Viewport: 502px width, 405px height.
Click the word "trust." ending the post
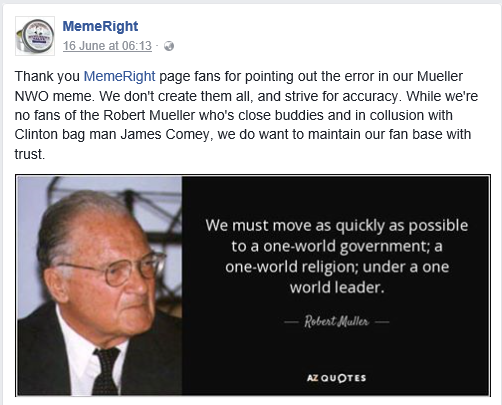coord(30,154)
